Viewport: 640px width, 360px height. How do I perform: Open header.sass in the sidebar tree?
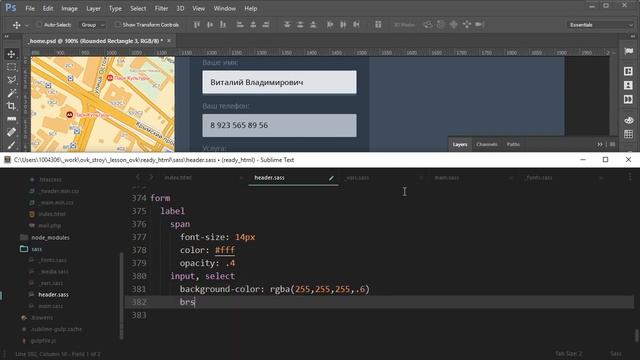pos(53,294)
